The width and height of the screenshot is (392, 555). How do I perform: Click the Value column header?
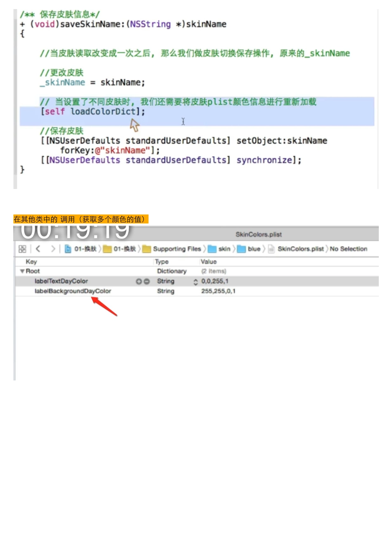[208, 262]
